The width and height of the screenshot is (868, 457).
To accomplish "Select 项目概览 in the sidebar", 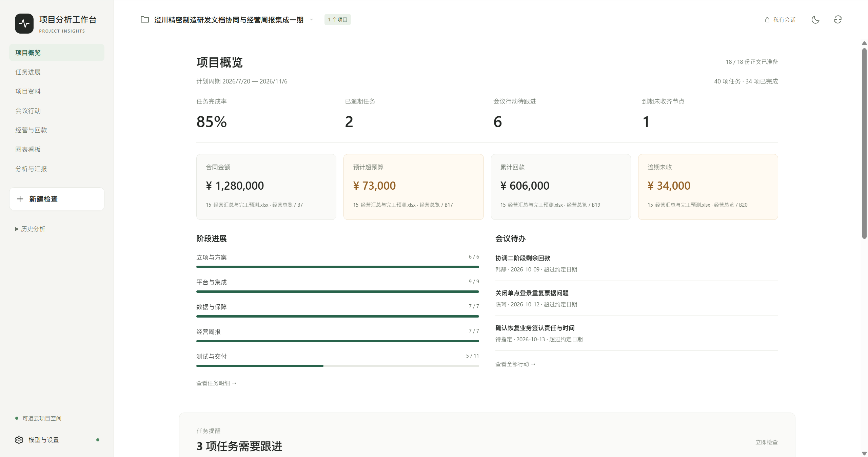I will (x=57, y=53).
